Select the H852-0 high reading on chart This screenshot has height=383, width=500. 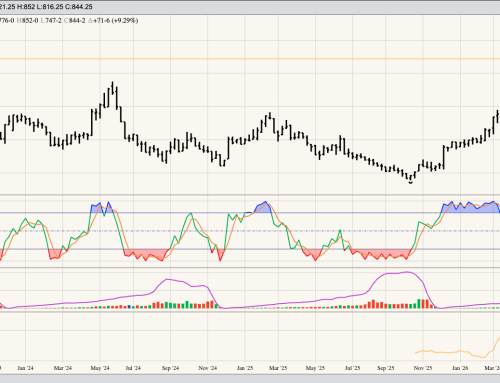coord(28,21)
